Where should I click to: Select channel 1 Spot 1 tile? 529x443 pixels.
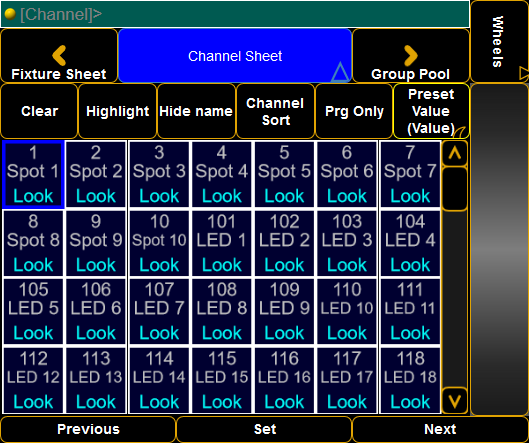click(x=33, y=175)
